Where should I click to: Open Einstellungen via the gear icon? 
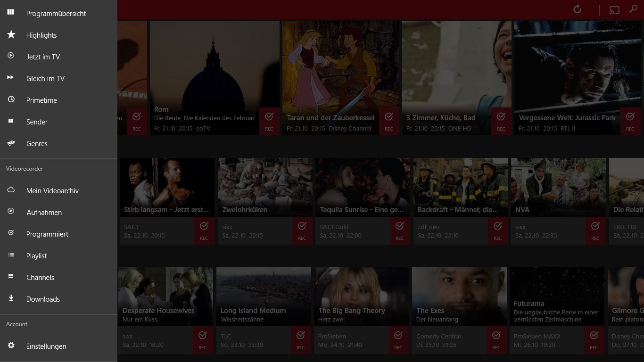click(10, 346)
